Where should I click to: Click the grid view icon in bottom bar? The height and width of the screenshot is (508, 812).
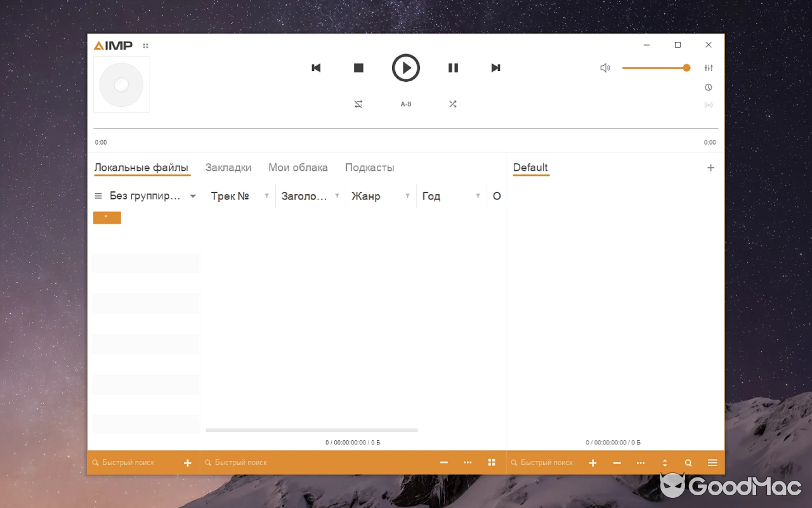(492, 462)
